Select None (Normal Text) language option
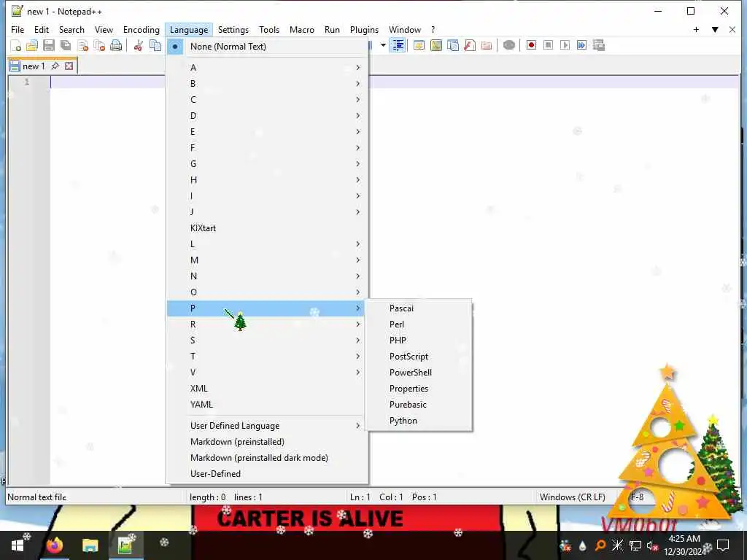 pos(267,47)
